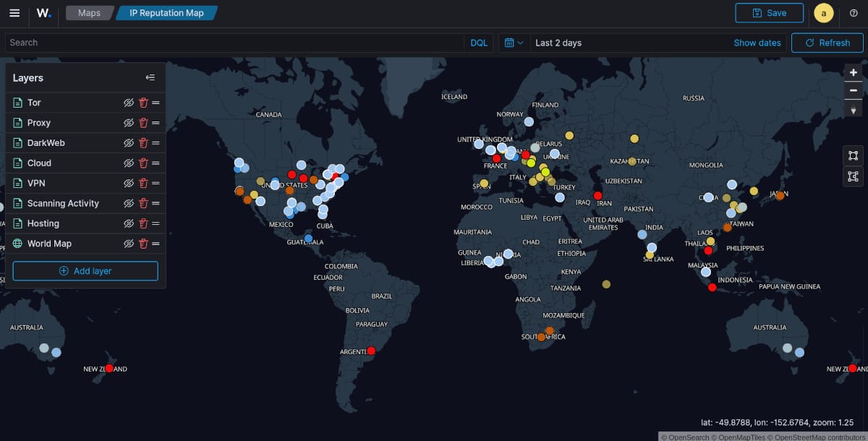Open the help icon in header

point(854,13)
